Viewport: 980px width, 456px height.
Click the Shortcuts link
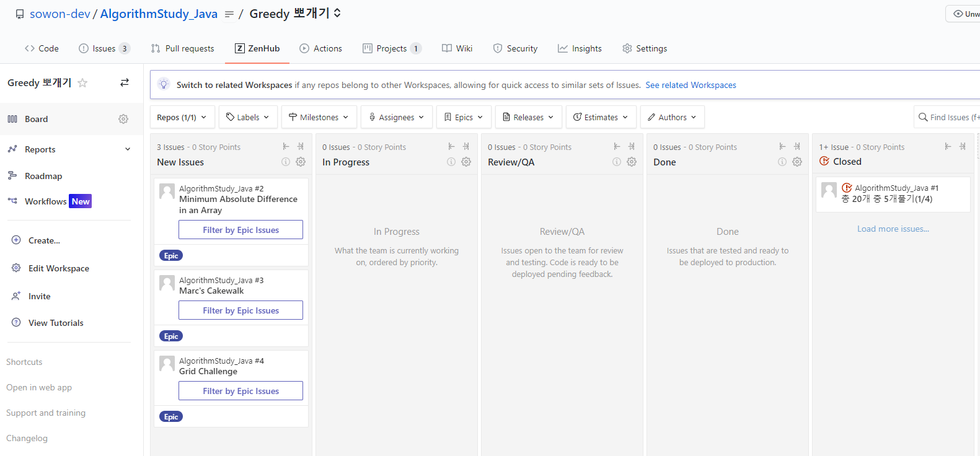tap(24, 362)
